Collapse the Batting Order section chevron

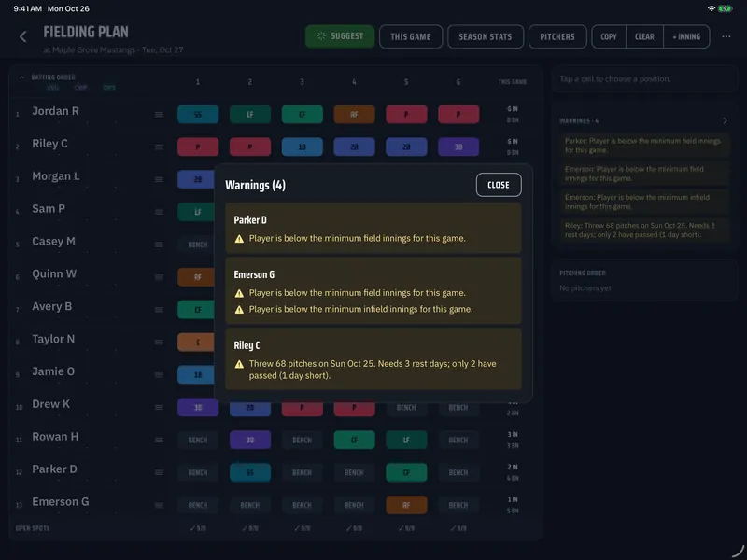[21, 77]
